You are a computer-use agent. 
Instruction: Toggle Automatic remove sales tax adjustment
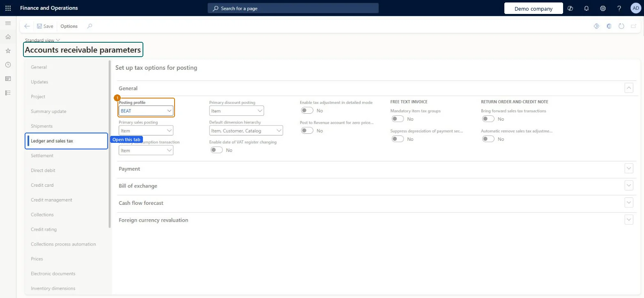click(488, 139)
